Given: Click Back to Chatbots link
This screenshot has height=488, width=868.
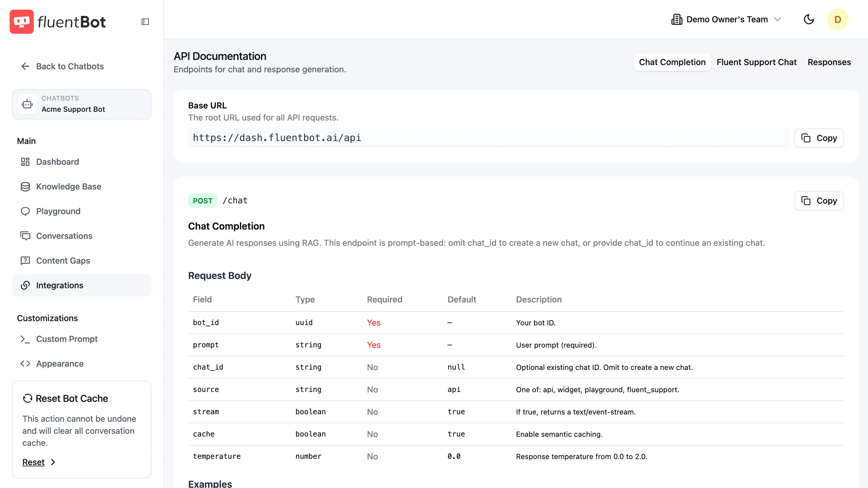Looking at the screenshot, I should pos(62,66).
